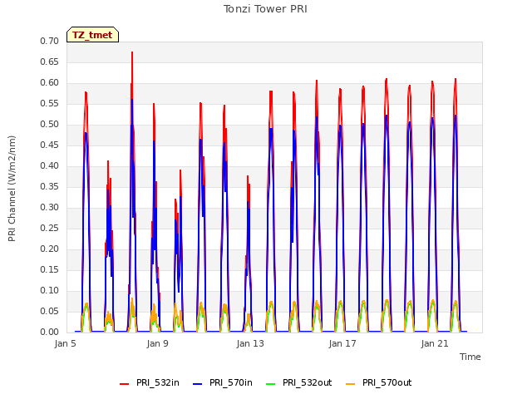Image resolution: width=532 pixels, height=399 pixels.
Task: Toggle the PRI_532in legend entry
Action: pyautogui.click(x=150, y=382)
